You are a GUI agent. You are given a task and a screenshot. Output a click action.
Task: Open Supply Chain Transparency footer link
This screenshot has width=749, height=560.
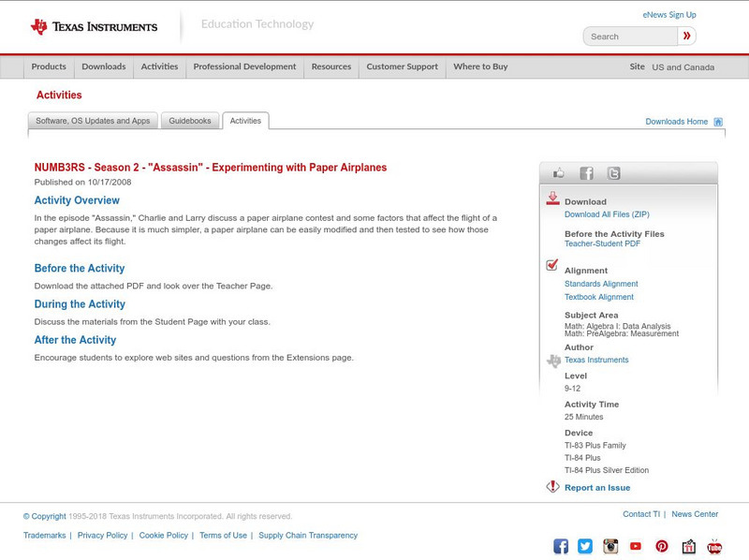click(x=308, y=536)
